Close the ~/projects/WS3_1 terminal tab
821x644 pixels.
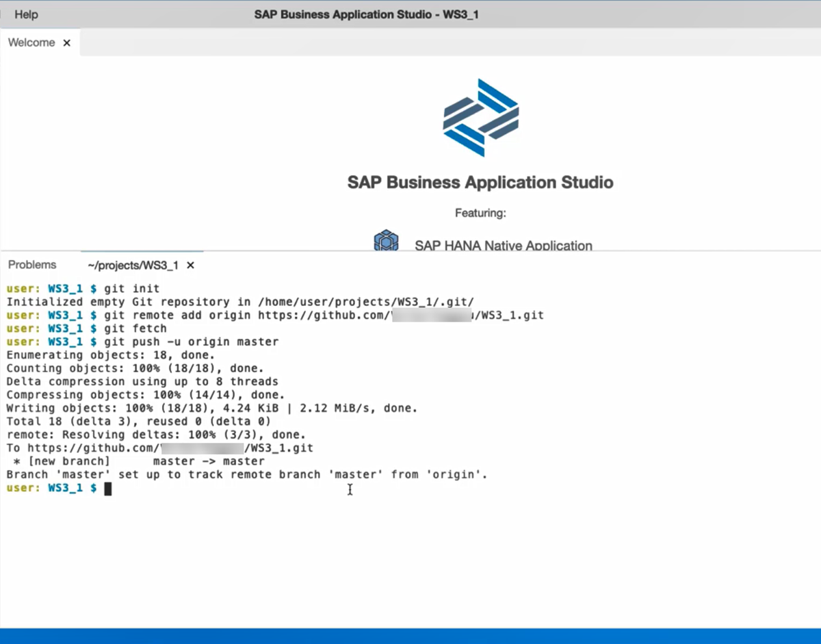(x=191, y=265)
